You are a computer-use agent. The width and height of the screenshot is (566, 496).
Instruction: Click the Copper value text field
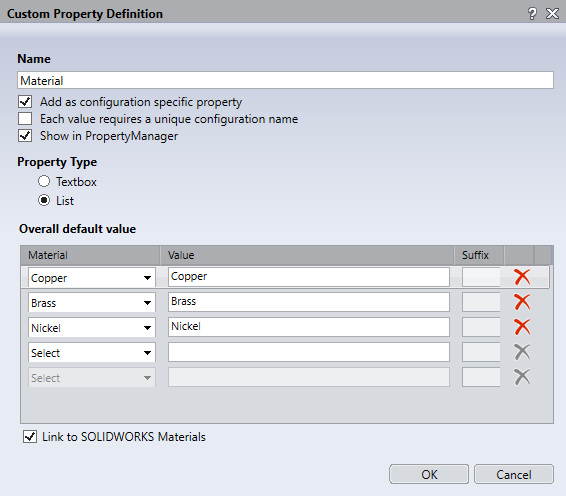coord(309,277)
